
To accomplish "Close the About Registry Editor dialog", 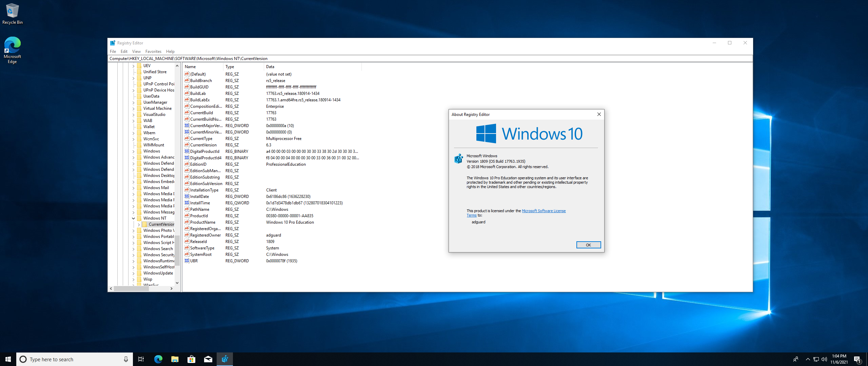I will click(x=599, y=114).
